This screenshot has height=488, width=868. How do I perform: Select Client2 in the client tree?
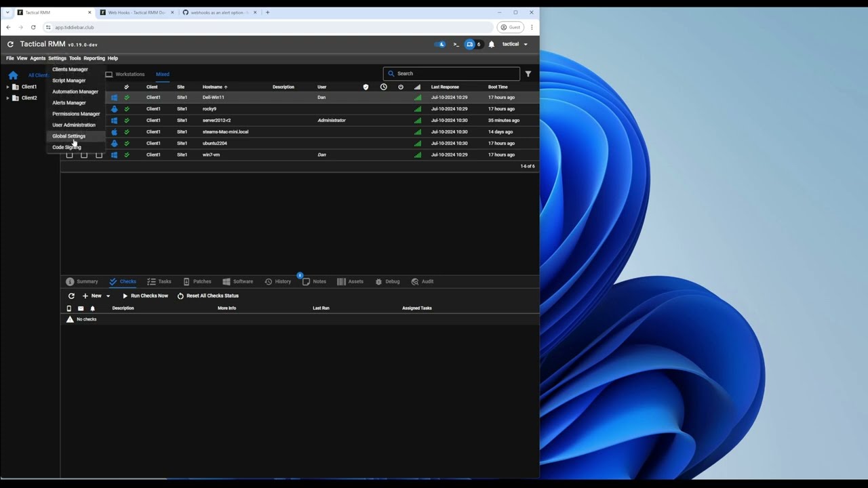coord(29,98)
